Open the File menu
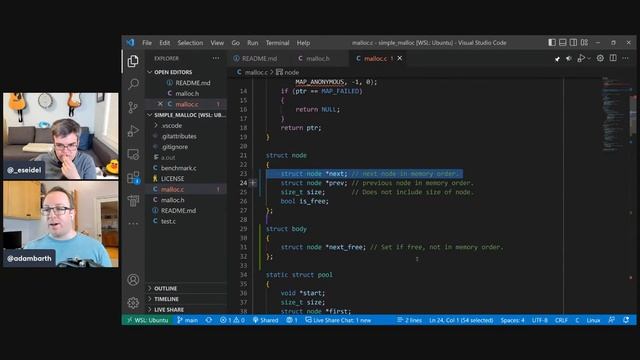 pos(147,43)
